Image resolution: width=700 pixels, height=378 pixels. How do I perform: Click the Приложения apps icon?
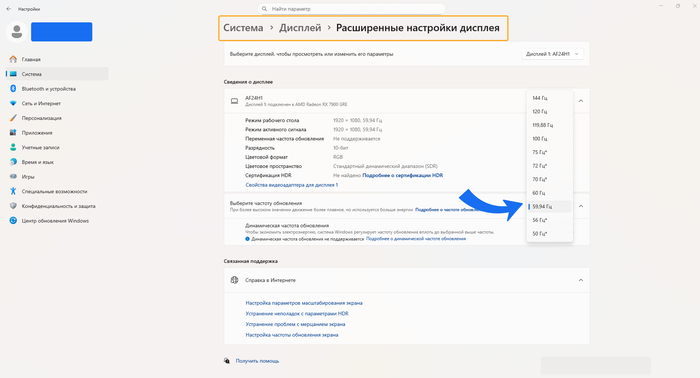13,133
